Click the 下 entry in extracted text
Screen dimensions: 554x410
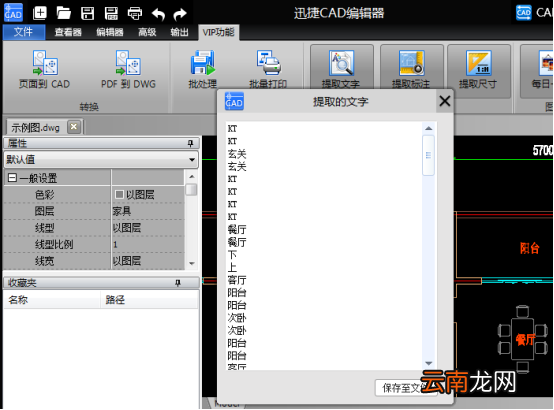pos(232,255)
